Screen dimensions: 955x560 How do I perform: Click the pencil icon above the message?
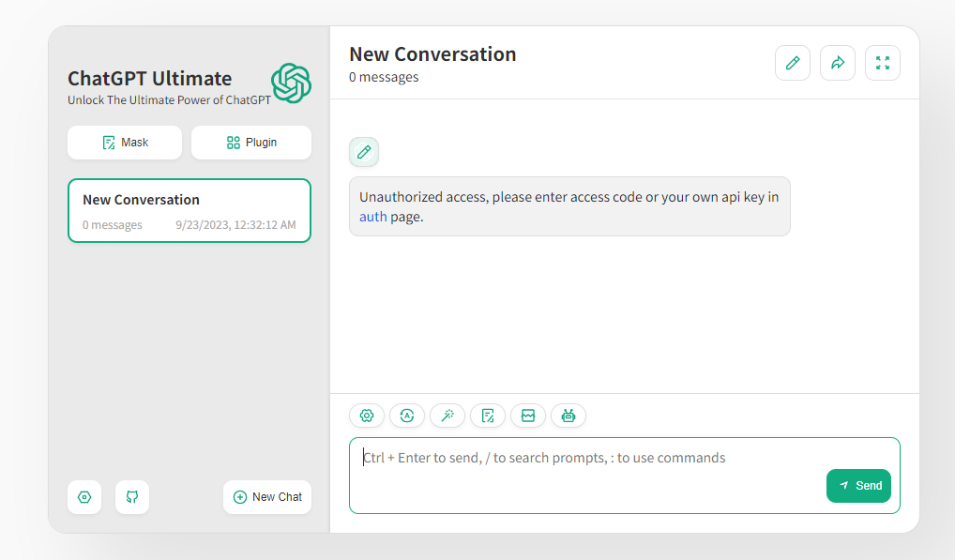364,152
